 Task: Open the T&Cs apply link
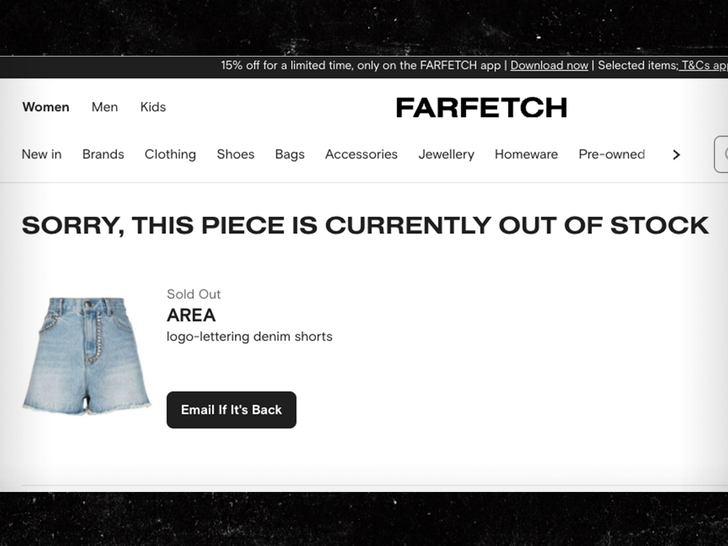click(704, 66)
